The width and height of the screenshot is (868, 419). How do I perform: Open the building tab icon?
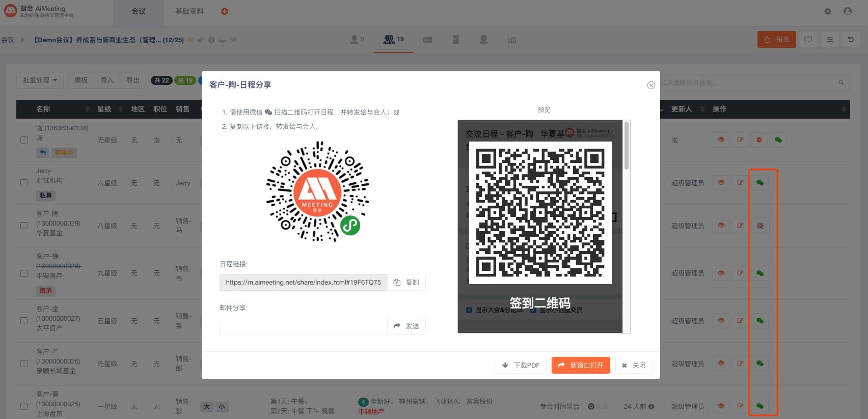click(456, 39)
